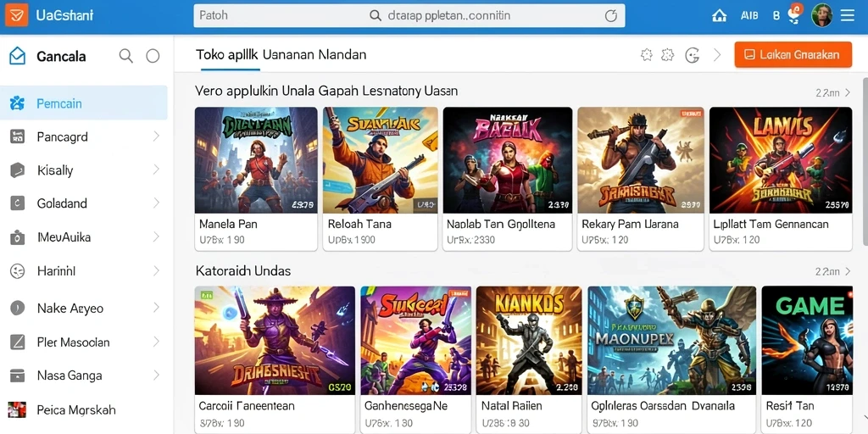The height and width of the screenshot is (434, 868).
Task: Click the Peica Morskah thumbnail icon
Action: click(x=17, y=409)
